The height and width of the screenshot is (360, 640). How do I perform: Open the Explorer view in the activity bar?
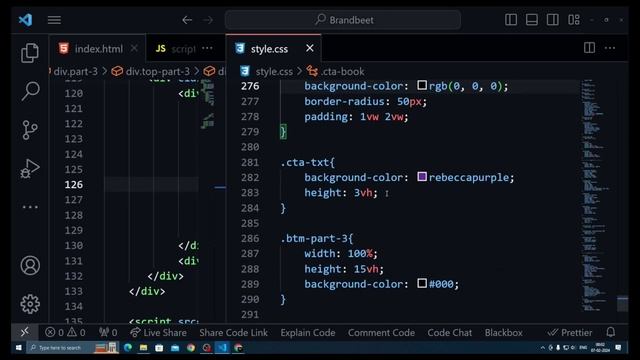[30, 53]
